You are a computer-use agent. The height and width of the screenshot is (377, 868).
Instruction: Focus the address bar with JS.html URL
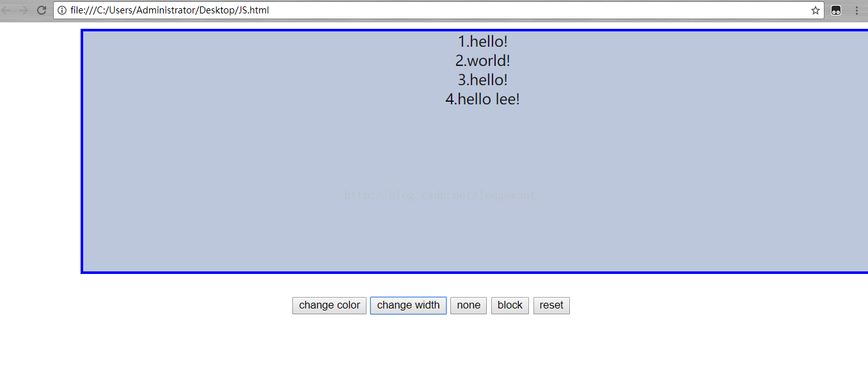coord(439,10)
